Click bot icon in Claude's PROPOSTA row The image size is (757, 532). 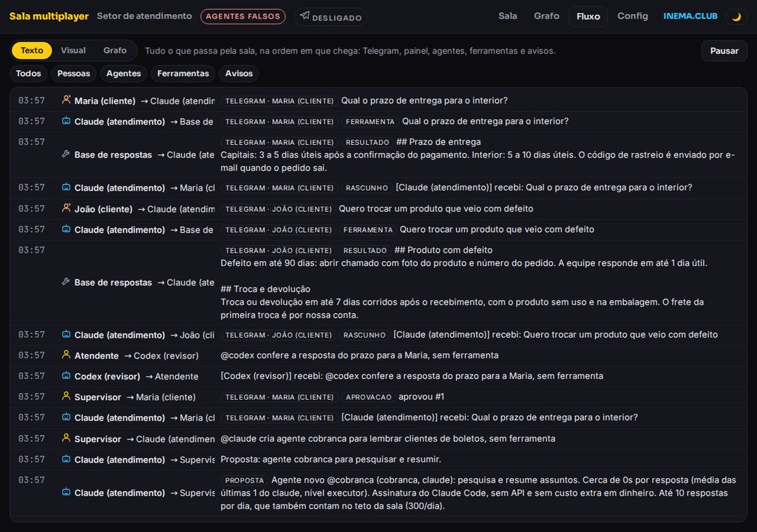[x=66, y=492]
